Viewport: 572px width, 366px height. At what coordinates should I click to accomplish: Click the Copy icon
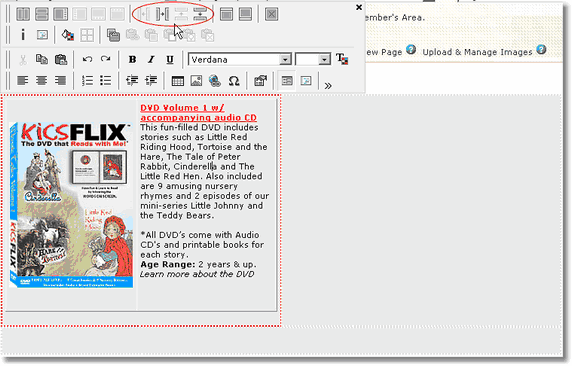click(42, 59)
